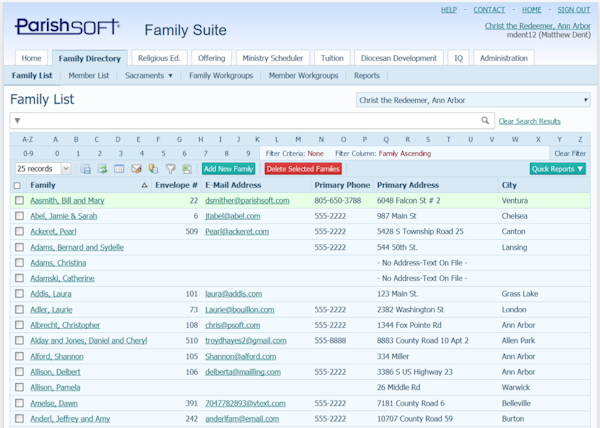Click the refresh grid icon with green arrows
Screen dimensions: 600x428
102,169
